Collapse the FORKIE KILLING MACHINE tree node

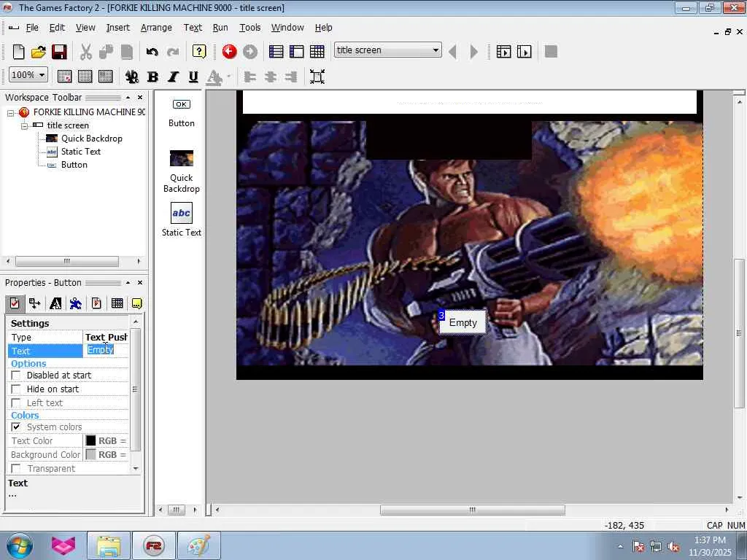tap(10, 113)
